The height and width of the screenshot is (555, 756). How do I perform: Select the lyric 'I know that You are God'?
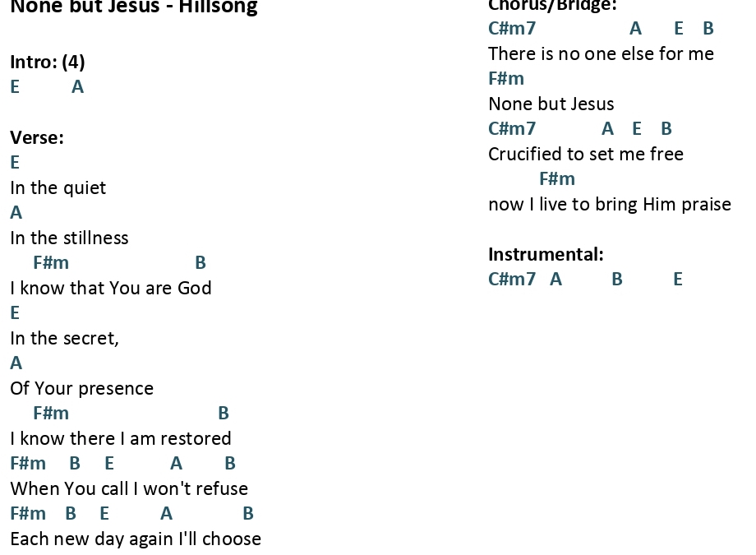[111, 288]
